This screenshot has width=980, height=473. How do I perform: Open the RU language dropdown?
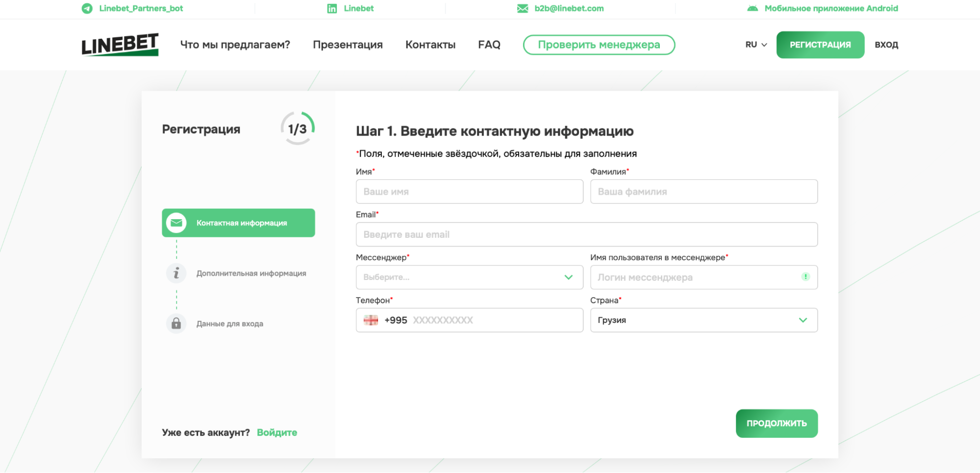coord(756,45)
